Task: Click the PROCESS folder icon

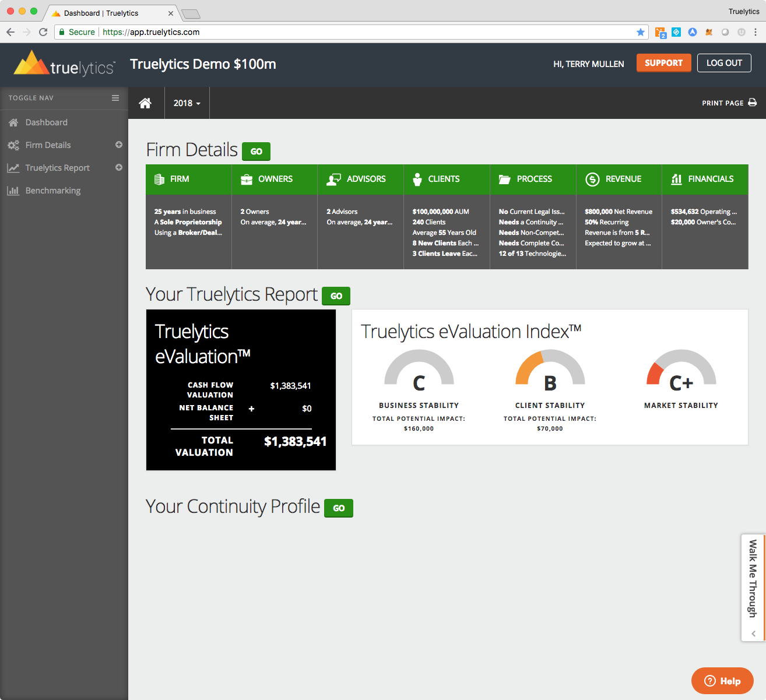Action: click(505, 179)
